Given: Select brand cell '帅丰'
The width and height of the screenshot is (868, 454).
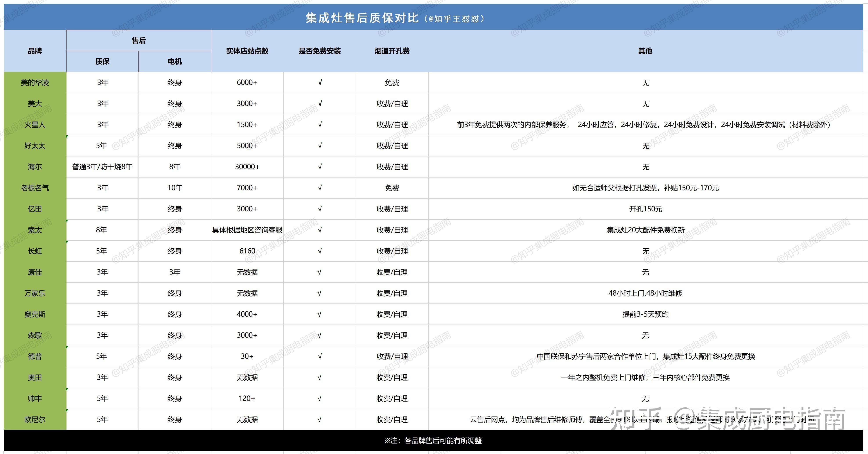Looking at the screenshot, I should pos(35,398).
